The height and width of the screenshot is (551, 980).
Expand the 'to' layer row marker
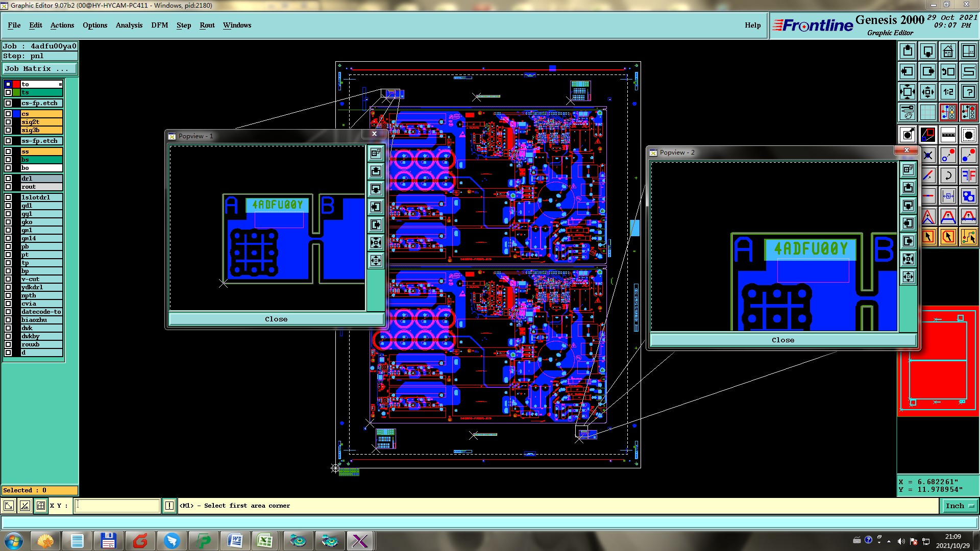pos(60,84)
